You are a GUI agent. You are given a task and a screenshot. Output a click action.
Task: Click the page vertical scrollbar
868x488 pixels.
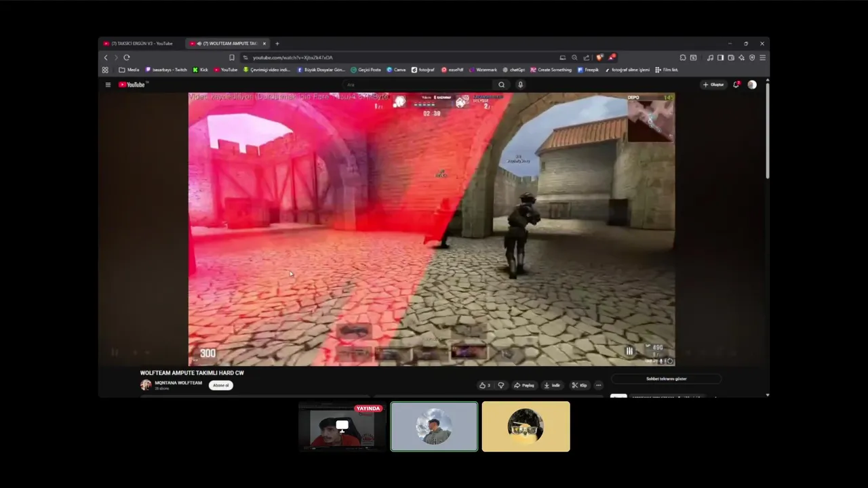tap(768, 130)
